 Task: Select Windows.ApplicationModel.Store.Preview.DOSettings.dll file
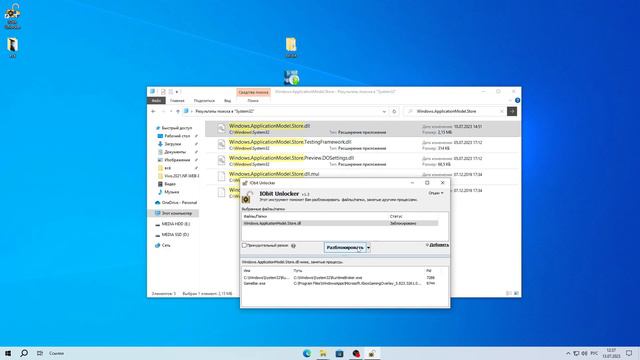pos(362,161)
